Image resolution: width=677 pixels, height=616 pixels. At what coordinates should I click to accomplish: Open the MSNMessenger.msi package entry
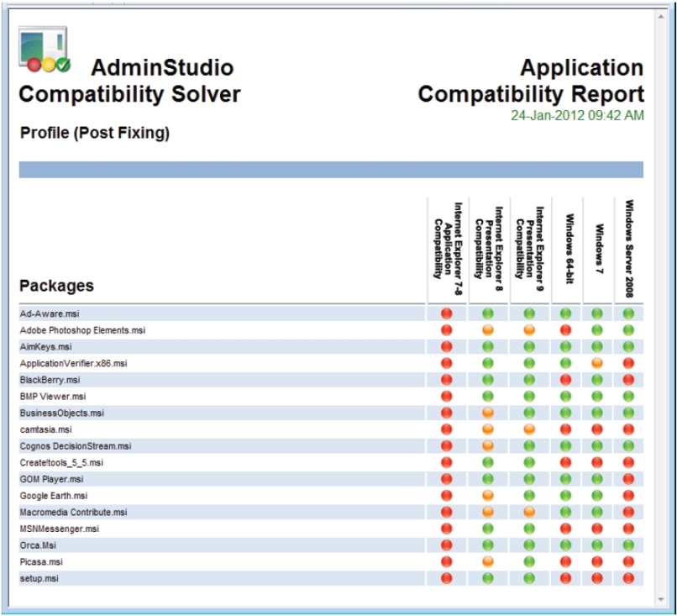(59, 529)
